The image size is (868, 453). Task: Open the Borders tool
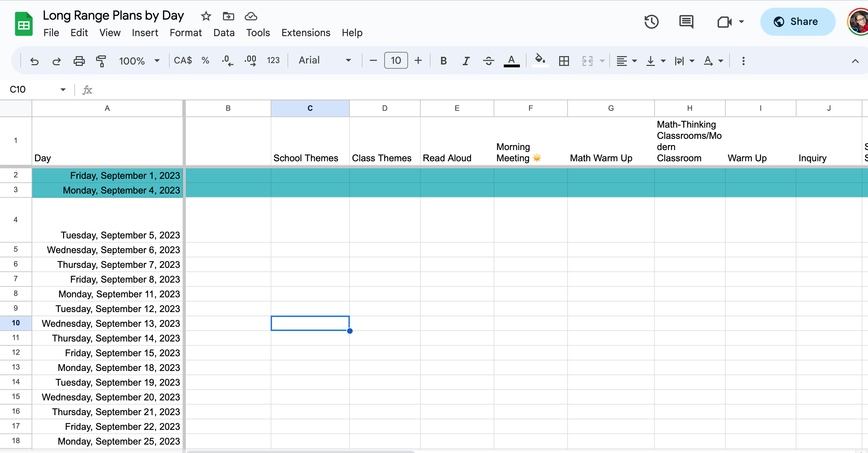[x=564, y=61]
